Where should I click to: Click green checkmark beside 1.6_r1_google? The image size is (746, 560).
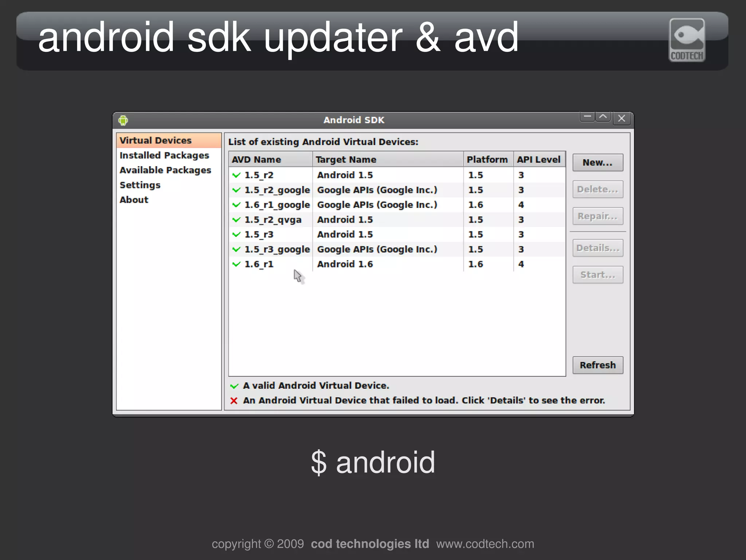coord(236,205)
